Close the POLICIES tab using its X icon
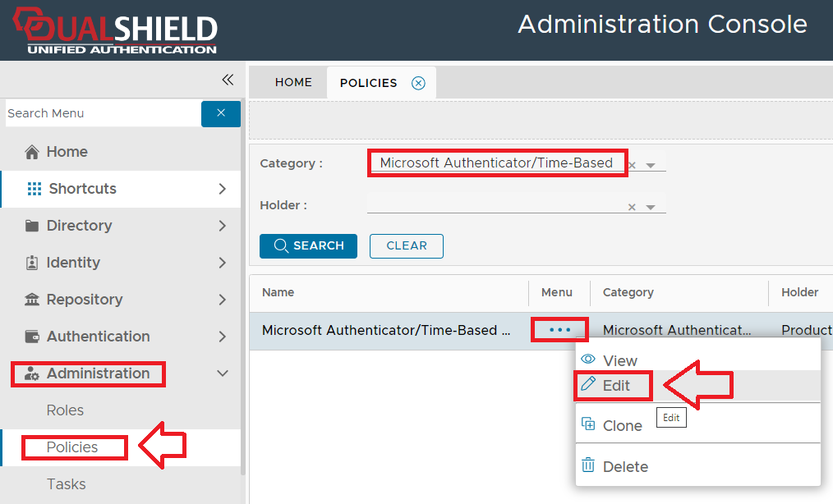Screen dimensions: 833x504 click(x=418, y=83)
